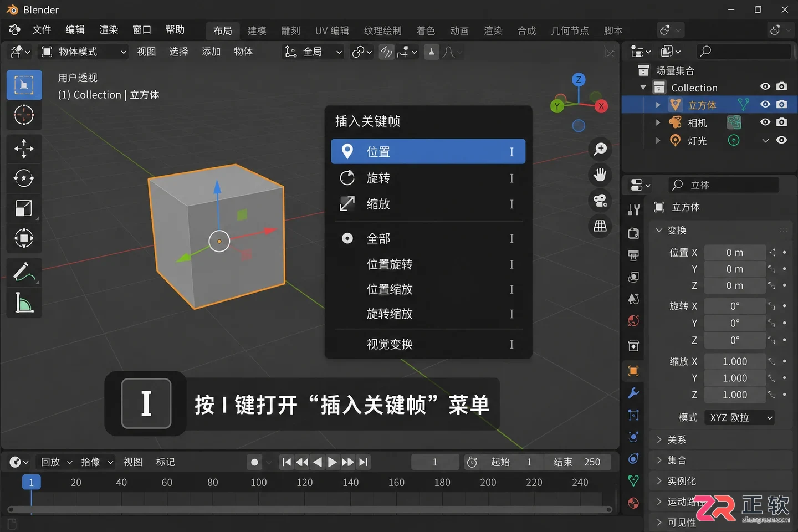
Task: Click the zoom view magnifier icon
Action: (600, 149)
